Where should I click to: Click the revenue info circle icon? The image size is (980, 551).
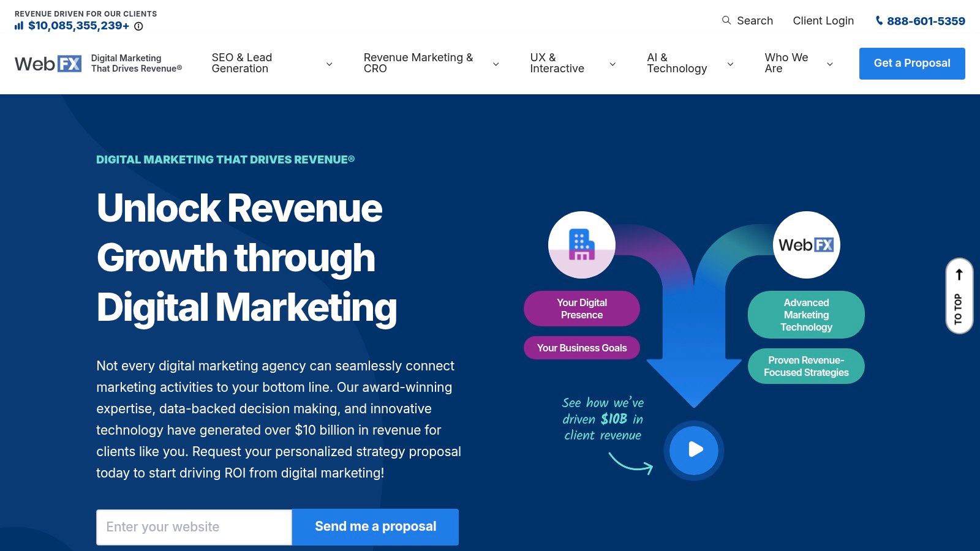tap(138, 26)
